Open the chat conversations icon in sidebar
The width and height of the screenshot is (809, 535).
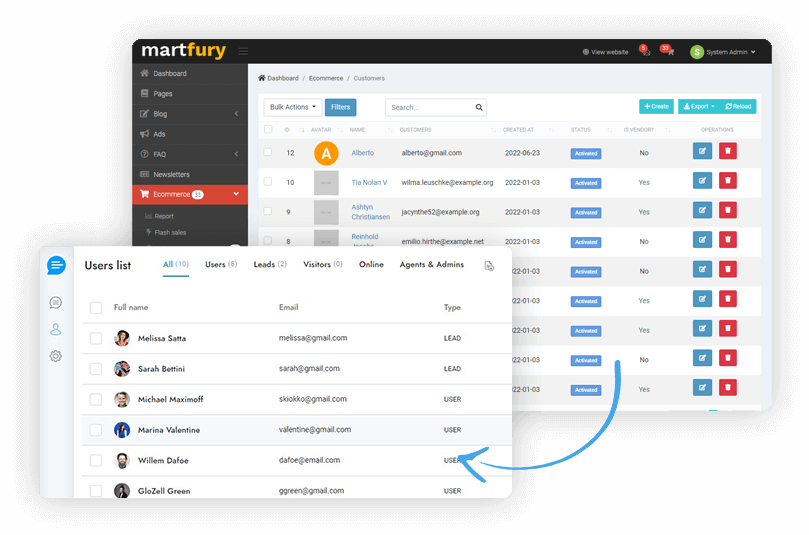[56, 303]
